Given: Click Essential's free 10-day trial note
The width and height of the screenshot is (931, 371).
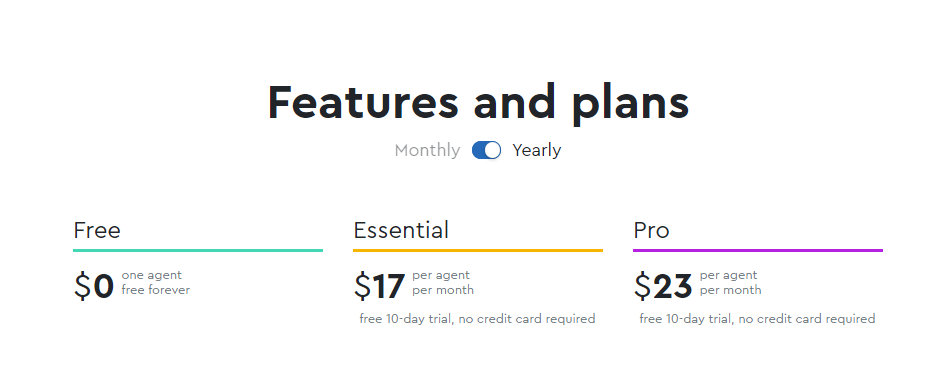Looking at the screenshot, I should click(477, 319).
